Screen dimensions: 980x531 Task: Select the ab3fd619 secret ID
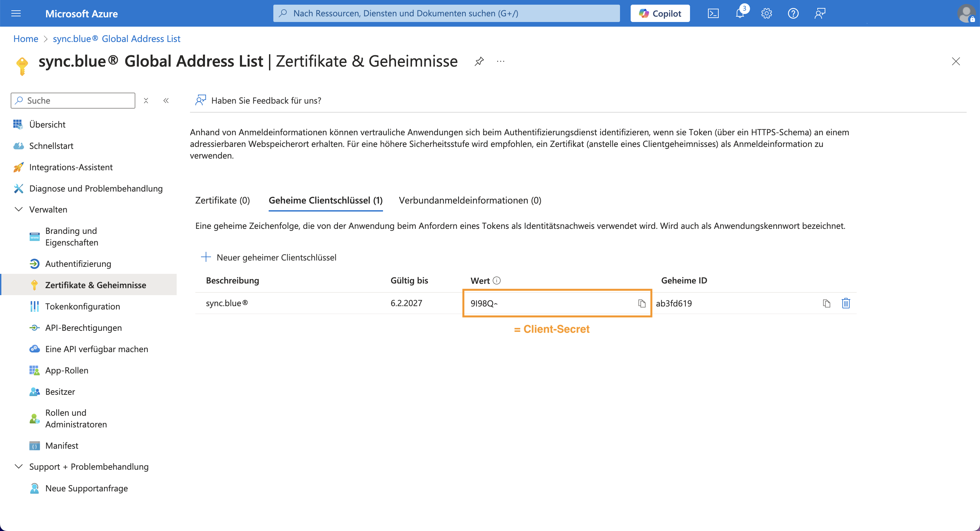(x=674, y=303)
